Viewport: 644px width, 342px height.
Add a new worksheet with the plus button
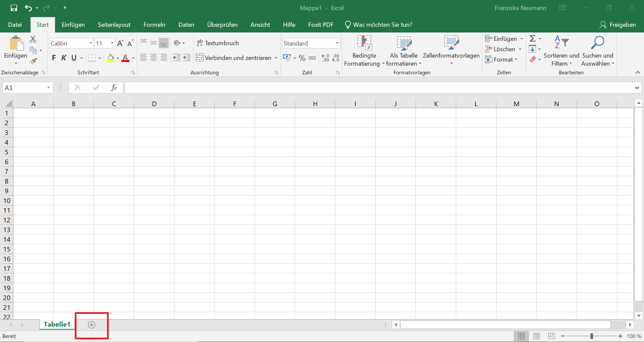pos(92,325)
